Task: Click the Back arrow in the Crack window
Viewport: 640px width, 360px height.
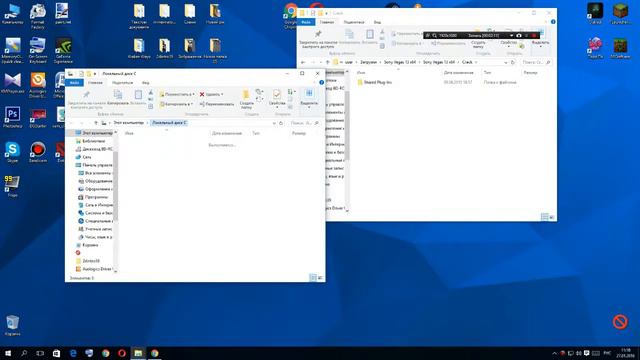Action: [303, 62]
